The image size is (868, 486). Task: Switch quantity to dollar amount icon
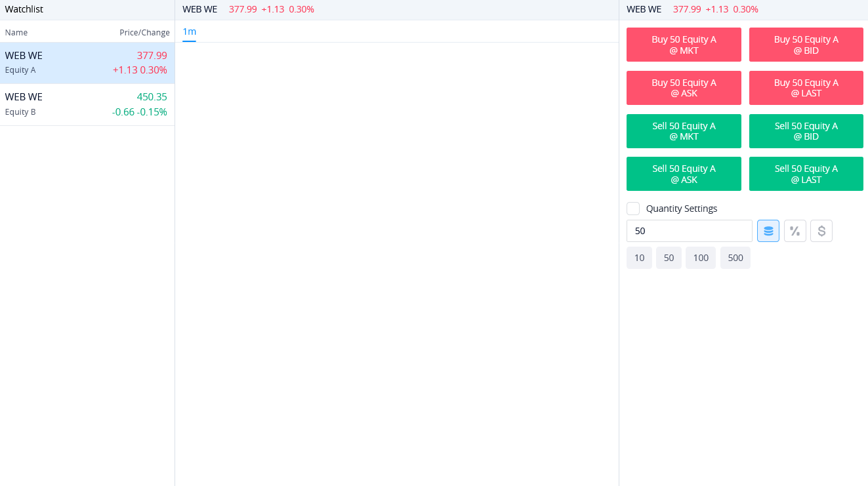point(821,231)
